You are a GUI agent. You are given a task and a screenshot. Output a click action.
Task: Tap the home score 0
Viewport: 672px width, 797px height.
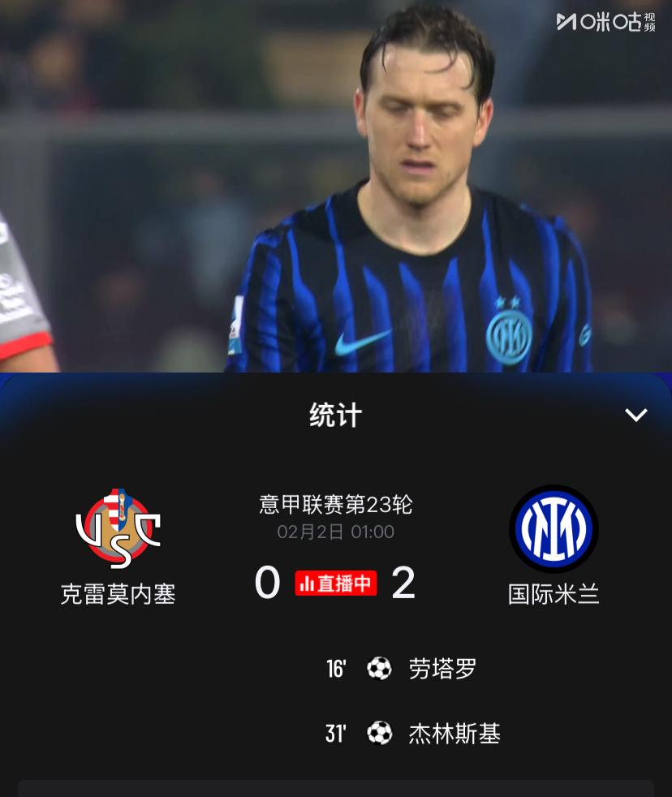pyautogui.click(x=267, y=583)
